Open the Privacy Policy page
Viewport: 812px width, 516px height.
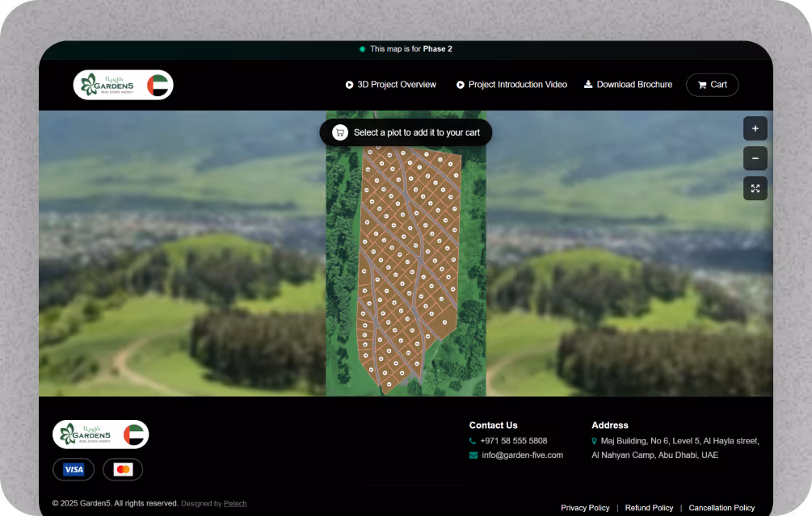tap(585, 508)
